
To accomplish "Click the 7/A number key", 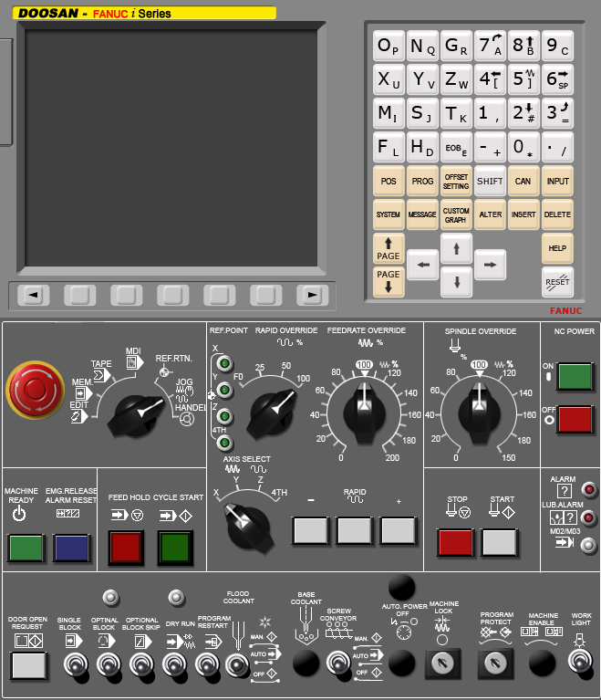I will 490,46.
